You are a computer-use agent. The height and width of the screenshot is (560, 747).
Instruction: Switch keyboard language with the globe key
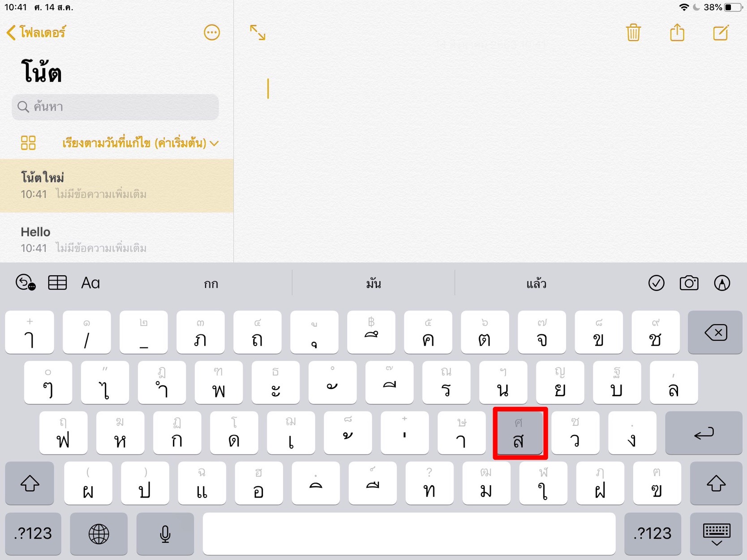99,534
